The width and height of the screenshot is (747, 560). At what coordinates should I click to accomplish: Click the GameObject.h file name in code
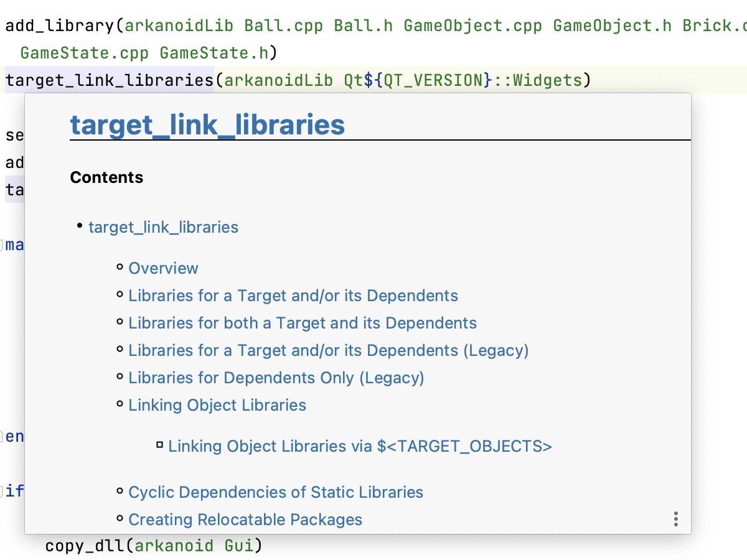[612, 26]
